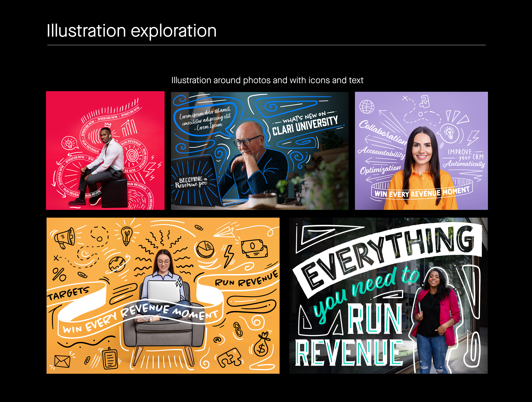
Task: Click the Illustration around photos subtitle text
Action: 267,80
